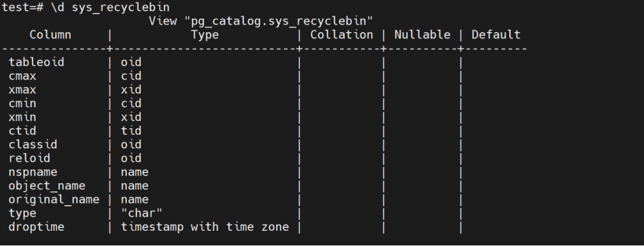Viewport: 644px width, 246px height.
Task: Click the xmax column entry
Action: [21, 90]
